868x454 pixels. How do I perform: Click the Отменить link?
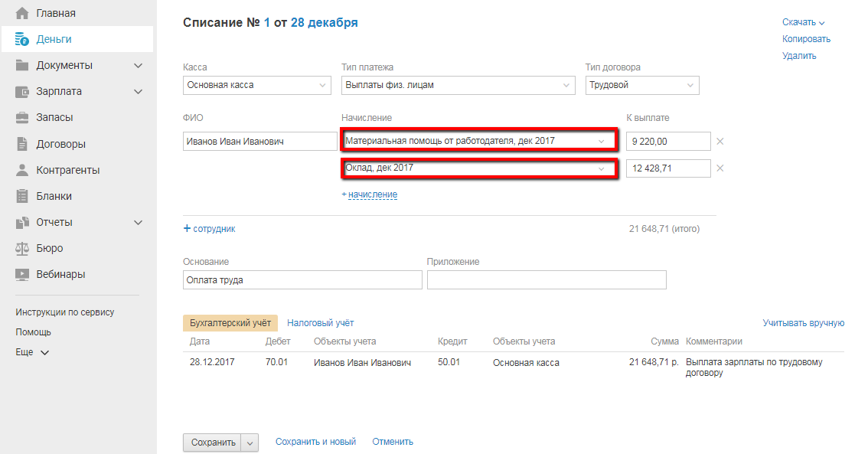click(393, 442)
